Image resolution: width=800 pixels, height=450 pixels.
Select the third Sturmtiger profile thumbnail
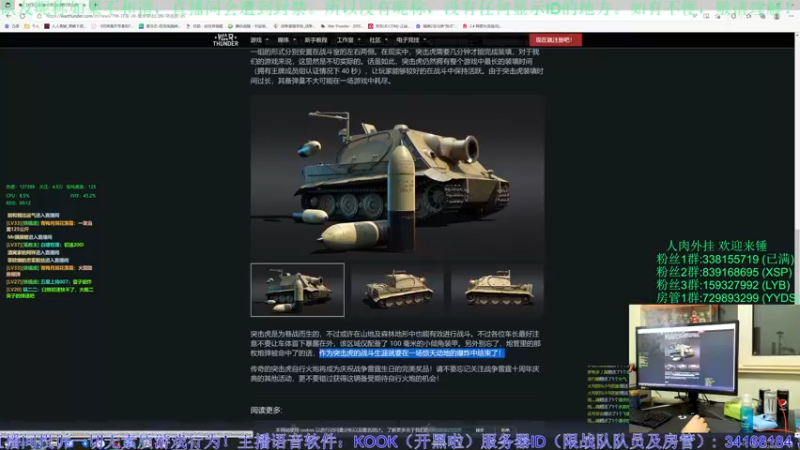[x=497, y=290]
